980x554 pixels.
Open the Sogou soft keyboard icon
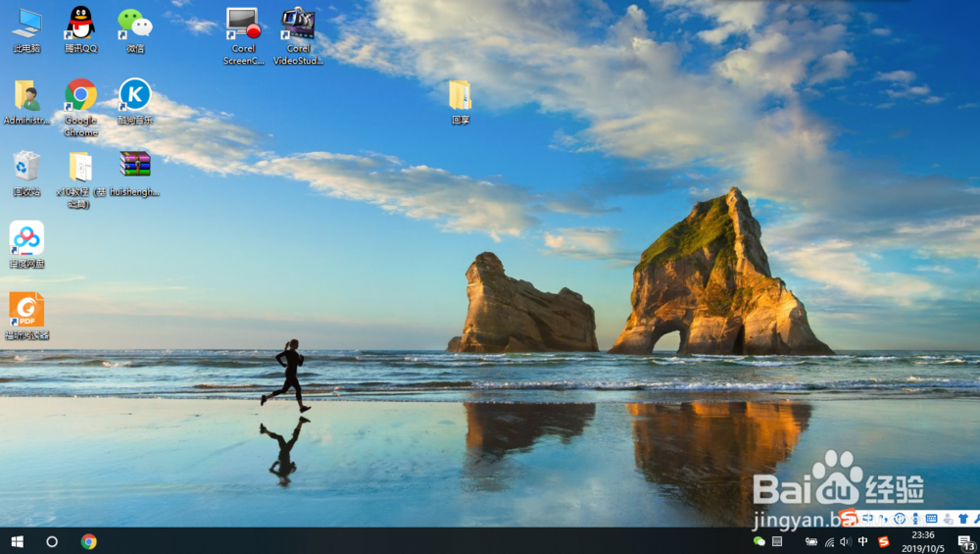(x=931, y=518)
